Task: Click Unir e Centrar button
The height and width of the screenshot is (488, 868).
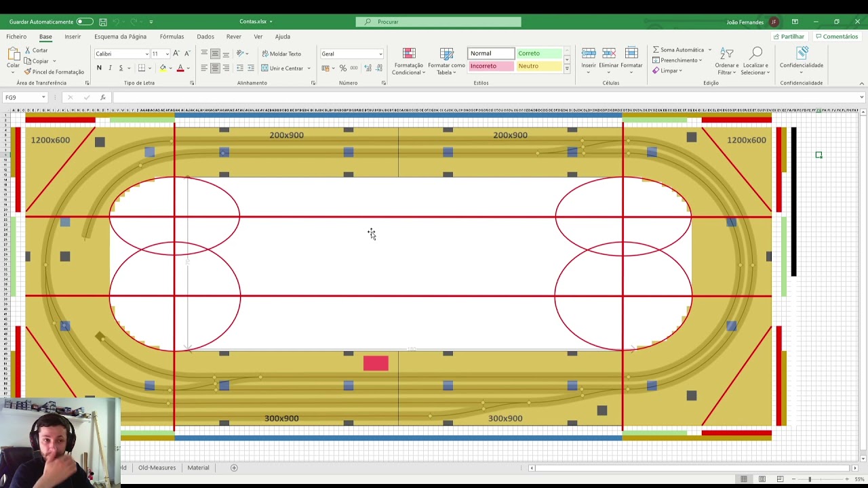Action: (282, 68)
